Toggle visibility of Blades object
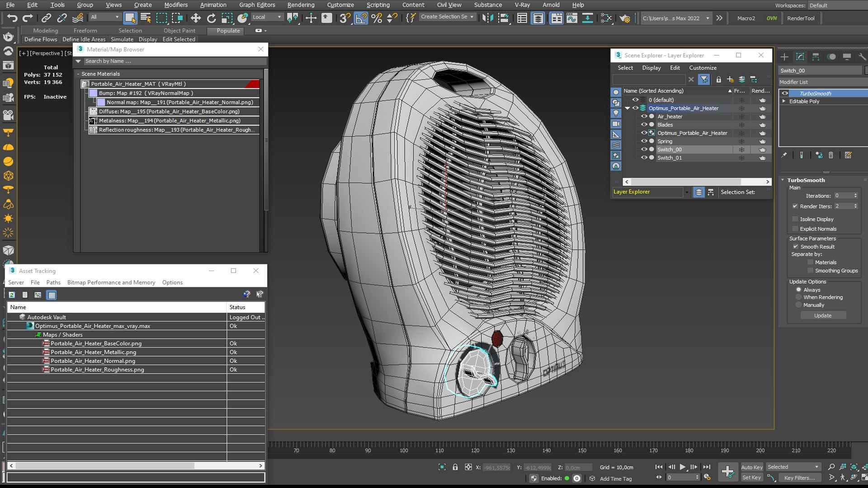 (x=644, y=125)
